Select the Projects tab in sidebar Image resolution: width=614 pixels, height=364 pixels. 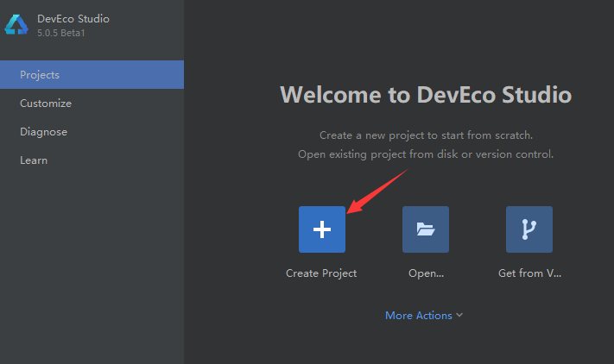pyautogui.click(x=92, y=75)
